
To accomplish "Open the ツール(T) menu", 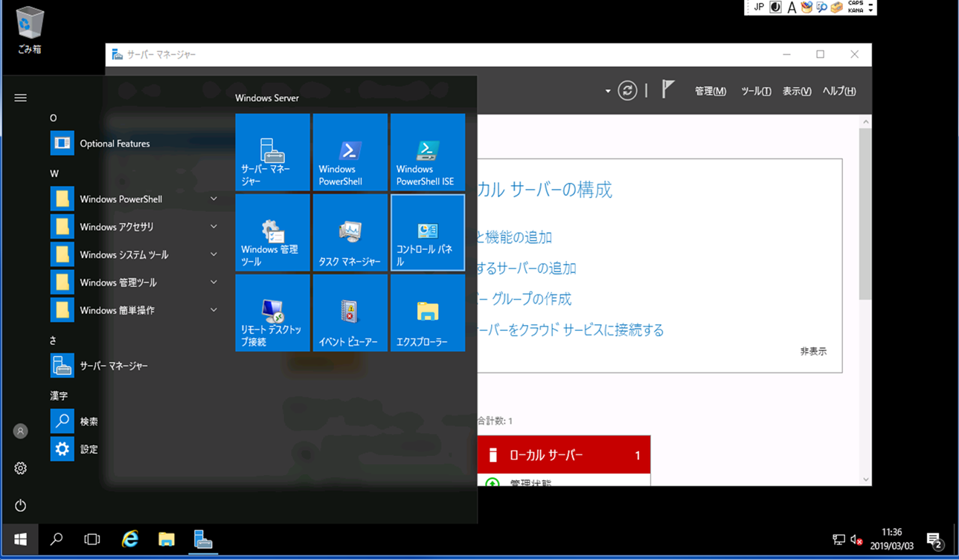I will click(x=755, y=91).
